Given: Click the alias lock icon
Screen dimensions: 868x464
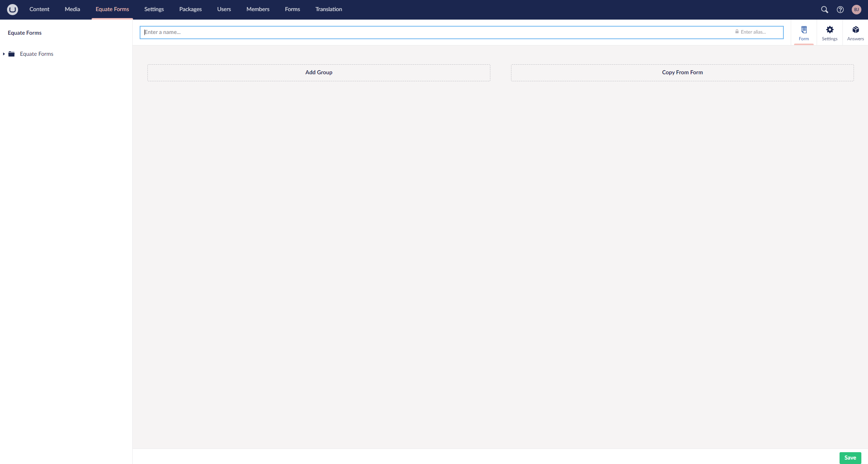Looking at the screenshot, I should tap(737, 32).
